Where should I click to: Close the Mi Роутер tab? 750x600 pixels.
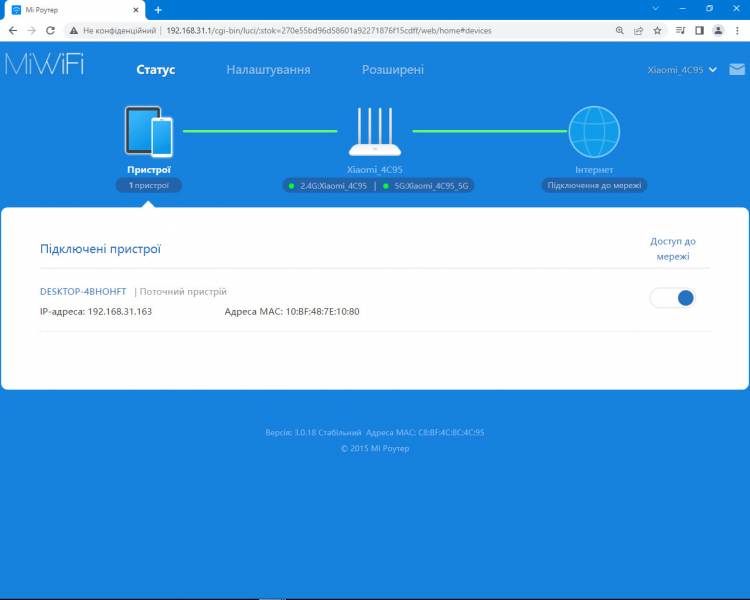click(x=136, y=10)
